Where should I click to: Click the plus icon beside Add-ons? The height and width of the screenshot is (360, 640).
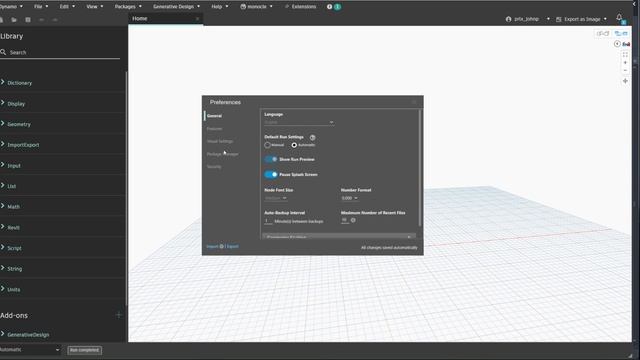118,315
